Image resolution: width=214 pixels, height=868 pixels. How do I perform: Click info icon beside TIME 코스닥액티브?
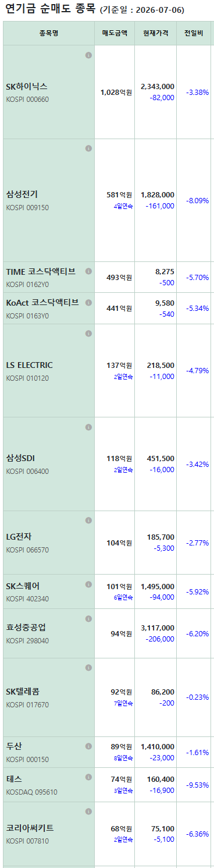(x=88, y=271)
